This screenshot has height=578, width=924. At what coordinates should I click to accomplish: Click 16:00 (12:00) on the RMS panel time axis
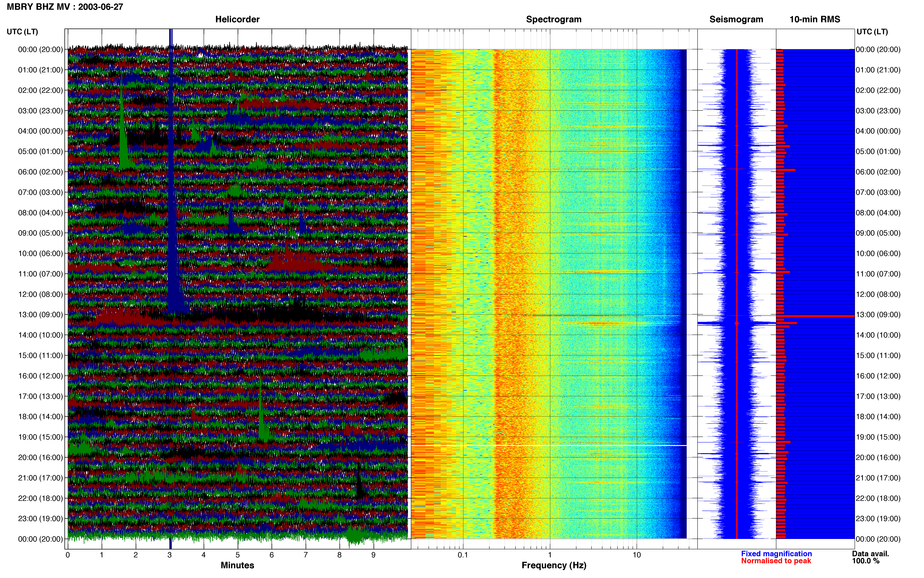(878, 376)
